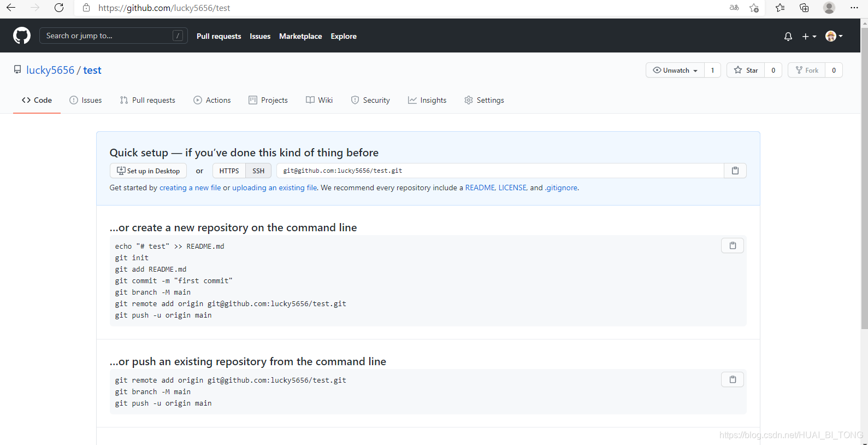
Task: Copy the SSH clone URL to clipboard
Action: coord(735,171)
